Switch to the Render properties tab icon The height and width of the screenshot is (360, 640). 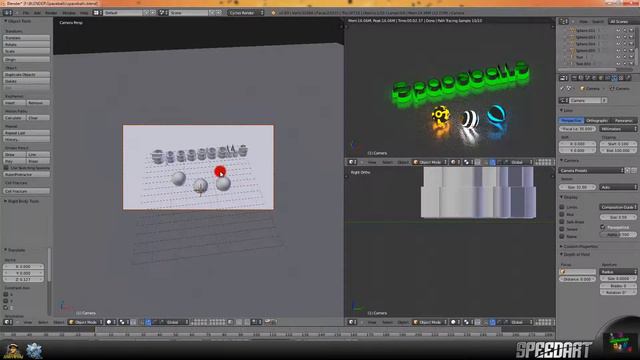pos(574,78)
